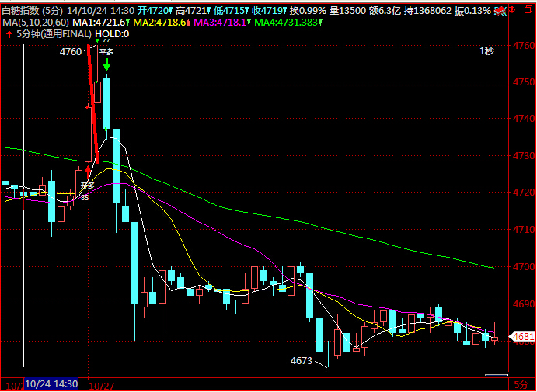Image resolution: width=537 pixels, height=392 pixels.
Task: Click the 高4721 high price value
Action: click(191, 11)
